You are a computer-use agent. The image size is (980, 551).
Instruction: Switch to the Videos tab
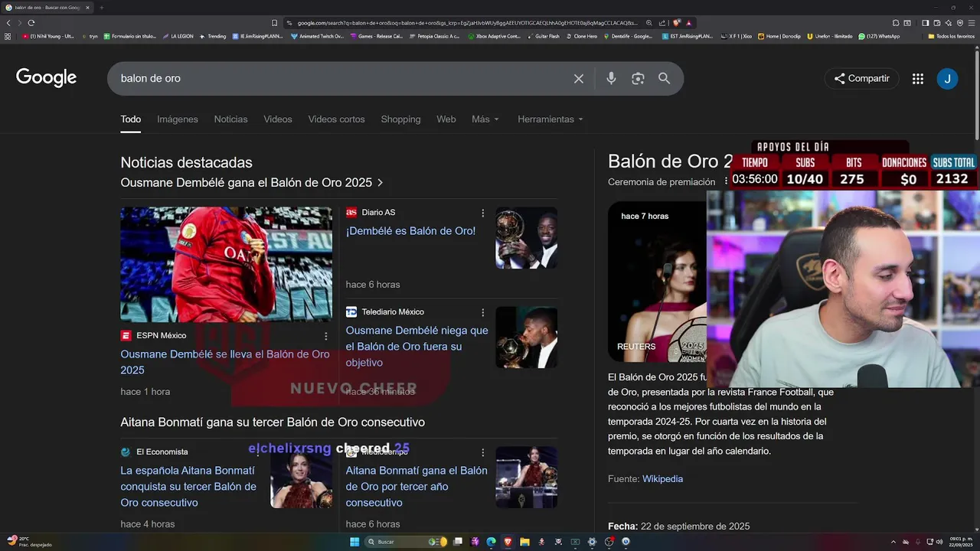(278, 119)
